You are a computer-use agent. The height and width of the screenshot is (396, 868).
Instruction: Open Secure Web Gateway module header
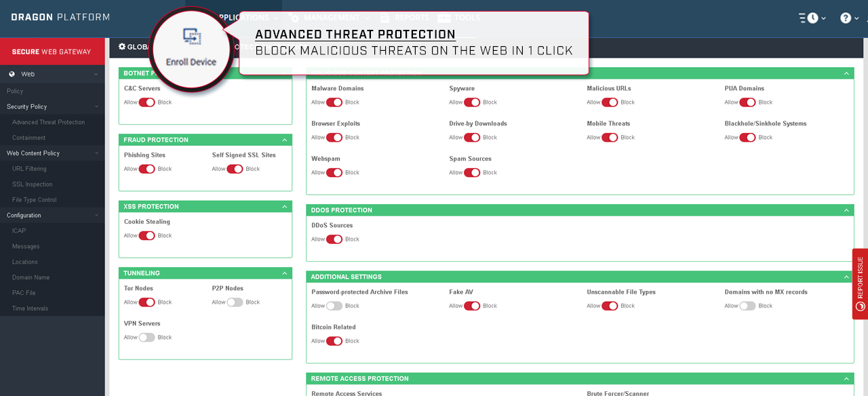[x=52, y=52]
